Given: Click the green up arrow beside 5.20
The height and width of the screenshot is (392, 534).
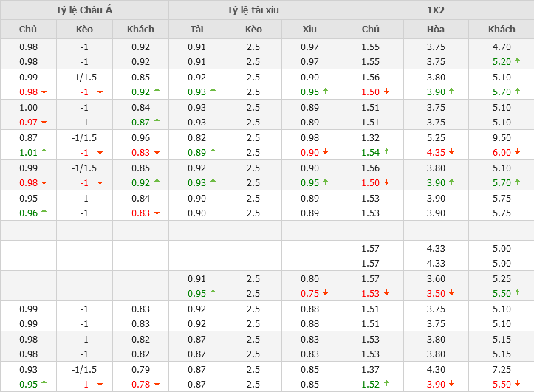Looking at the screenshot, I should 517,62.
